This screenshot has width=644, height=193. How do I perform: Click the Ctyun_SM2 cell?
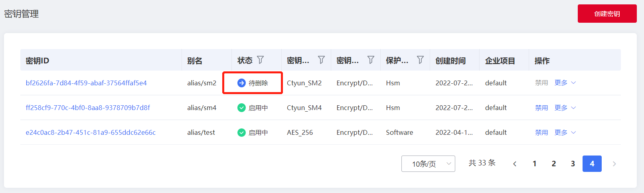pyautogui.click(x=304, y=83)
